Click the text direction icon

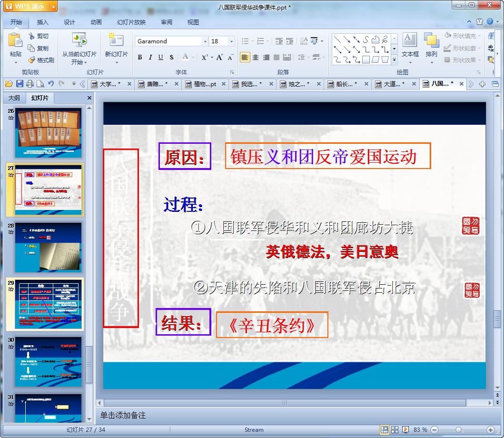pos(304,41)
